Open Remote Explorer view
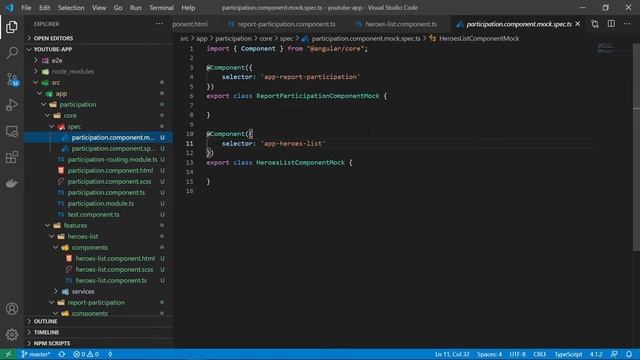The image size is (640, 360). click(x=12, y=131)
